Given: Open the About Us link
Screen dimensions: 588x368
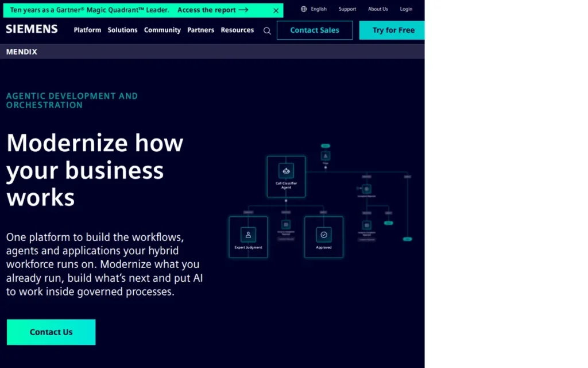Looking at the screenshot, I should (378, 9).
